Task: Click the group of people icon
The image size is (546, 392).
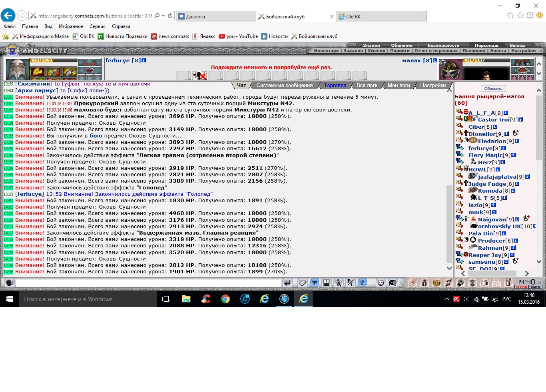Action: point(496,283)
